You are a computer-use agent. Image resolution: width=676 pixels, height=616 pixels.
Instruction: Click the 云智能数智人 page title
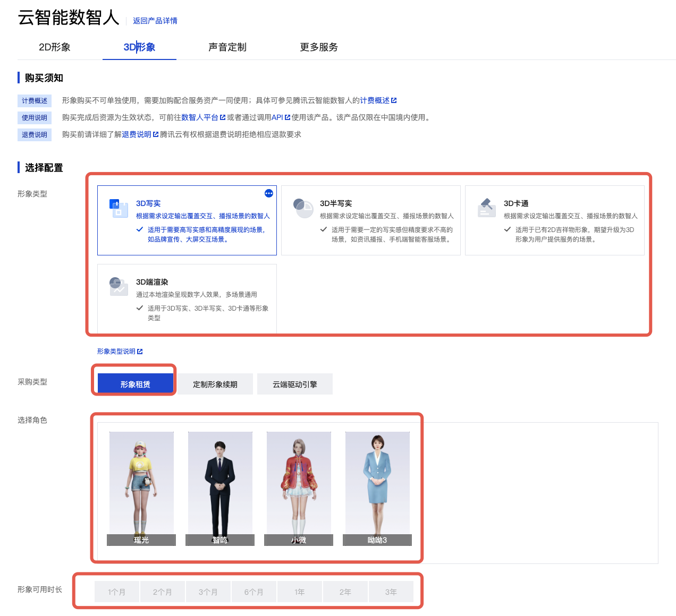[69, 18]
